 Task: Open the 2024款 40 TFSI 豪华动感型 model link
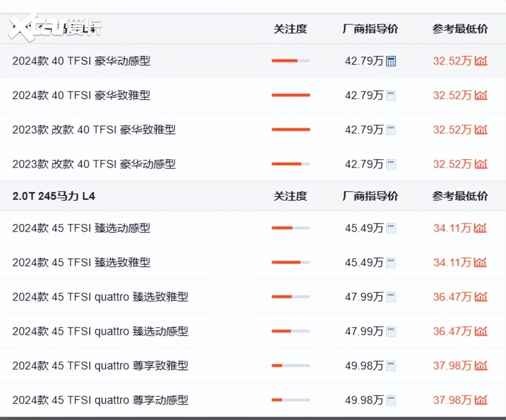[81, 61]
